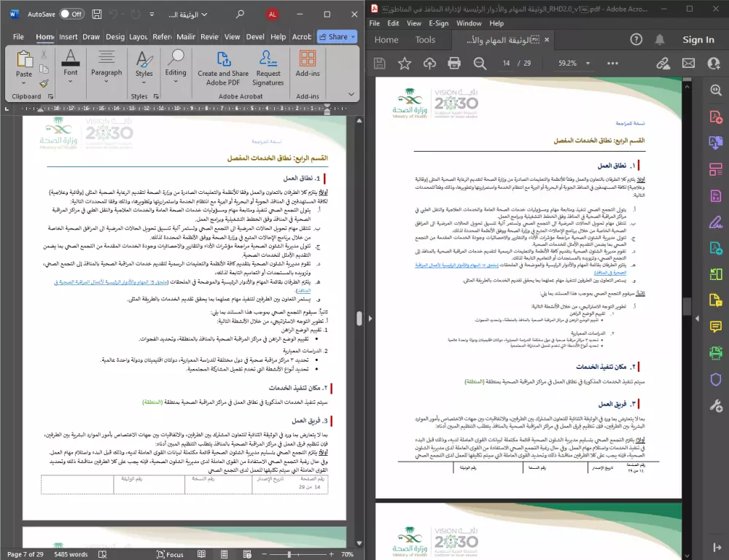Click the Sign In button in Acrobat

click(x=698, y=39)
